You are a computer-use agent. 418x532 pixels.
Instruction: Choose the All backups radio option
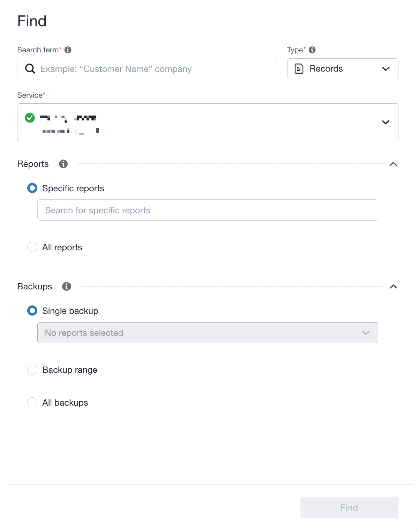[x=32, y=402]
